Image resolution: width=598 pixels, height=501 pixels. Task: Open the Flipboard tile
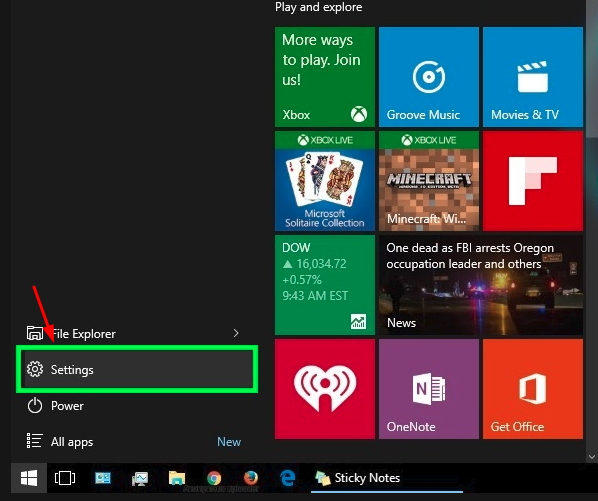pyautogui.click(x=533, y=181)
